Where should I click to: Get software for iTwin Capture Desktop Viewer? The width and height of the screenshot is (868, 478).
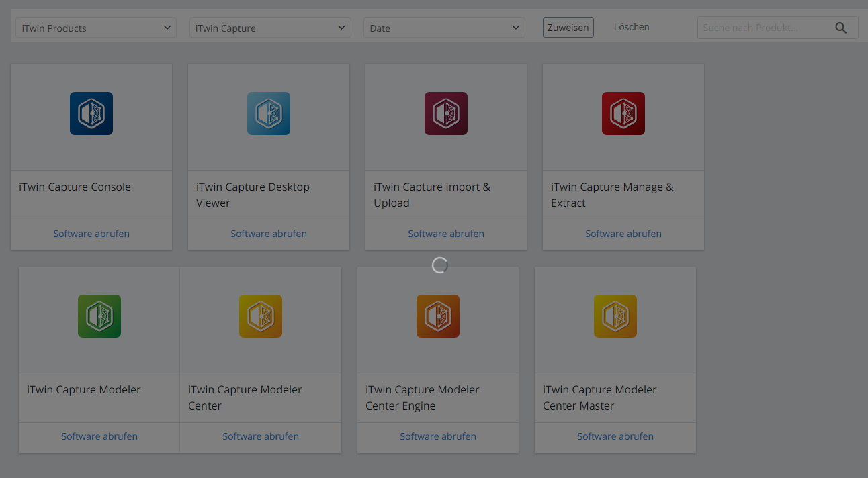click(x=269, y=234)
